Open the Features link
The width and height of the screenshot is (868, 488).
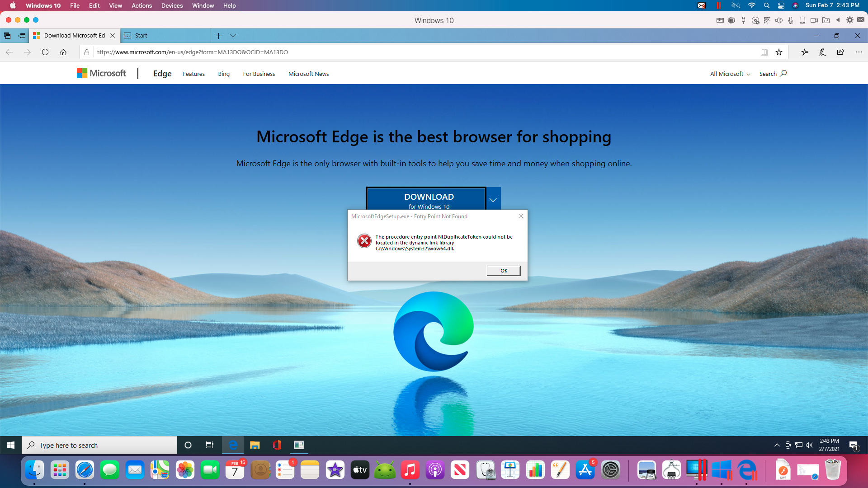193,74
